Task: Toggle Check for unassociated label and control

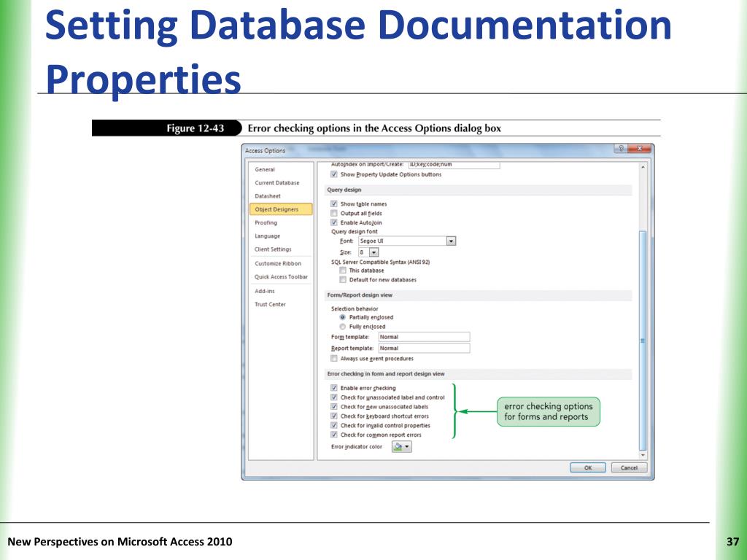Action: (x=334, y=397)
